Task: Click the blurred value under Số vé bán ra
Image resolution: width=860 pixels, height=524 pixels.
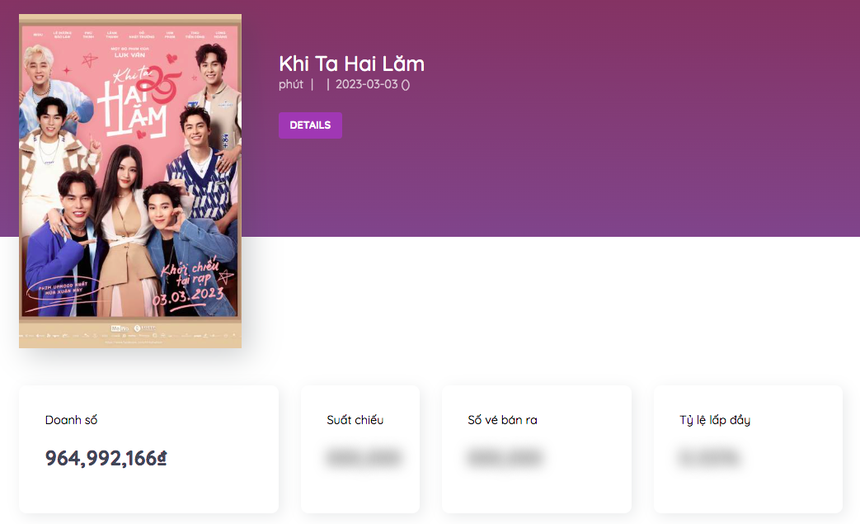Action: 505,458
